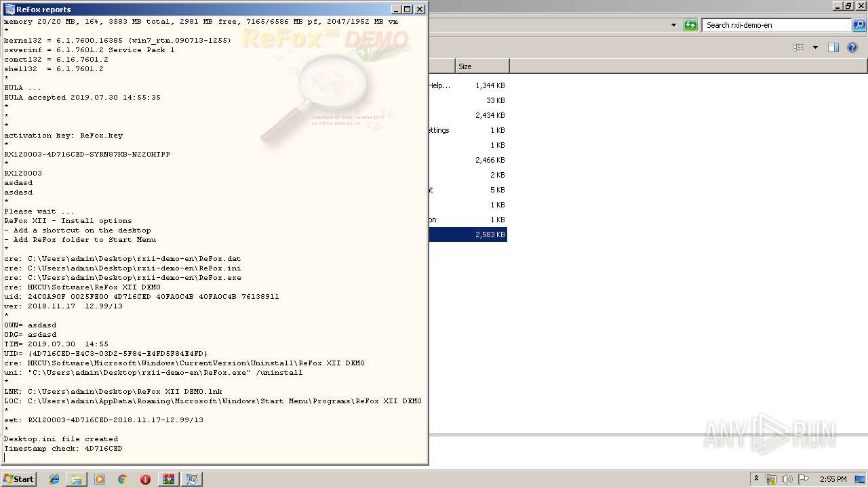Image resolution: width=868 pixels, height=488 pixels.
Task: Click the 'activation key: ReFox.key' line
Action: 64,136
